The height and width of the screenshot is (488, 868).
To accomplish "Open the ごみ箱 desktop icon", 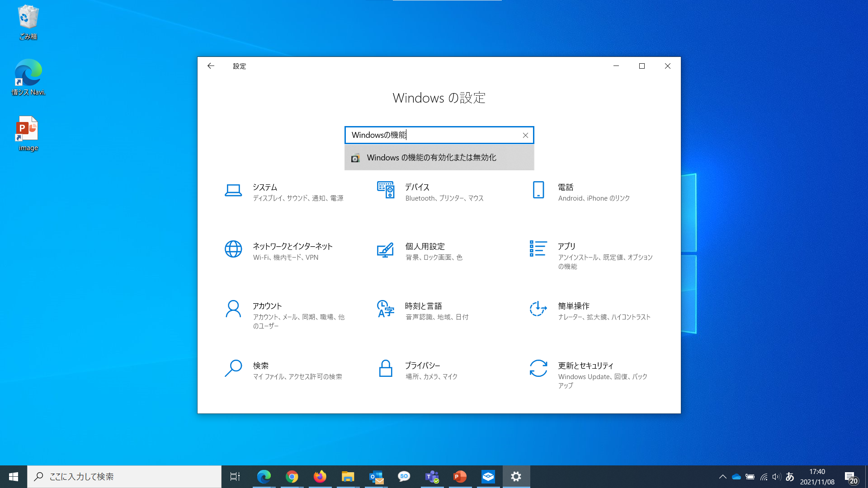I will pos(28,23).
